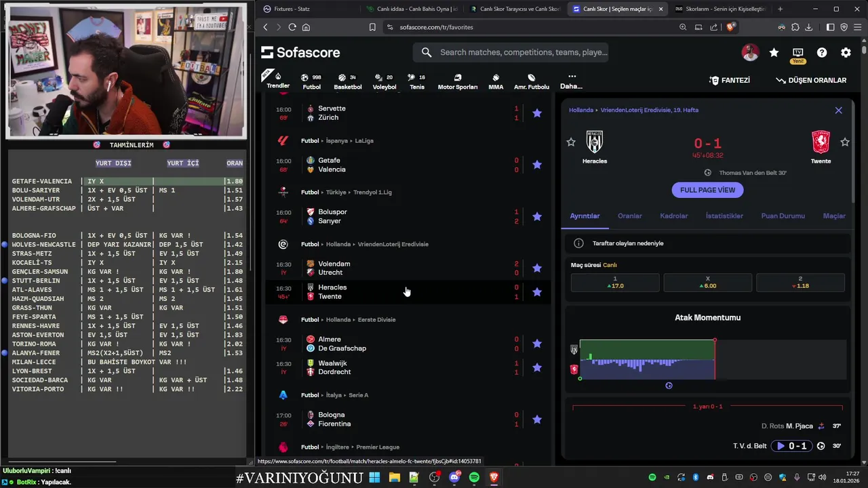Select the Tenis sport icon

[x=416, y=81]
